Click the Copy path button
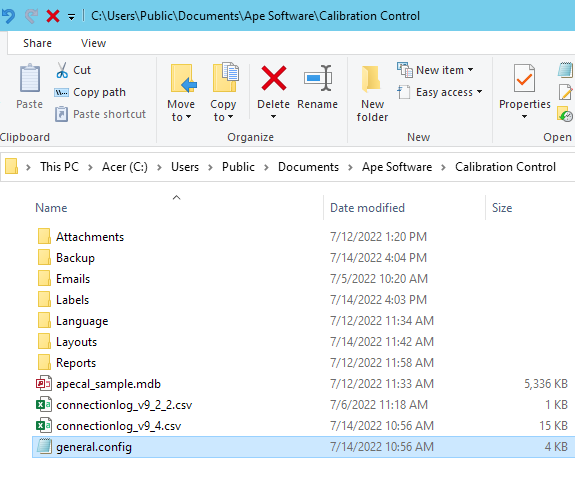 pos(90,92)
